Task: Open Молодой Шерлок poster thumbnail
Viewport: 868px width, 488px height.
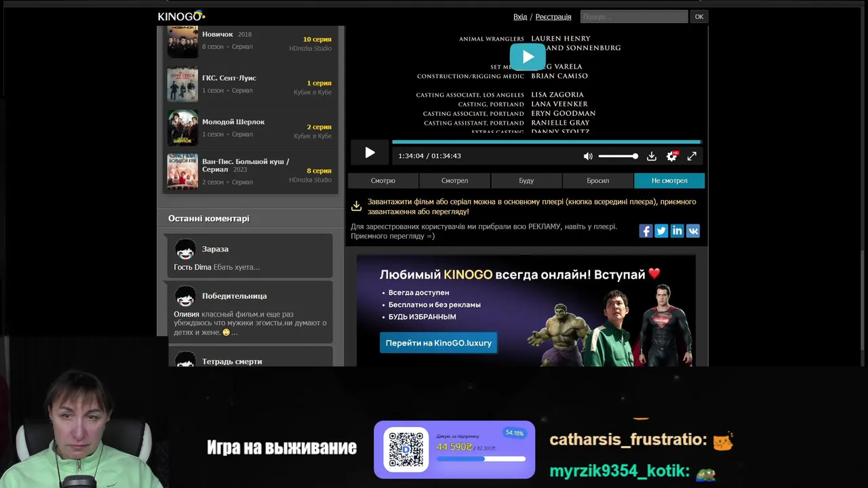Action: [x=182, y=127]
